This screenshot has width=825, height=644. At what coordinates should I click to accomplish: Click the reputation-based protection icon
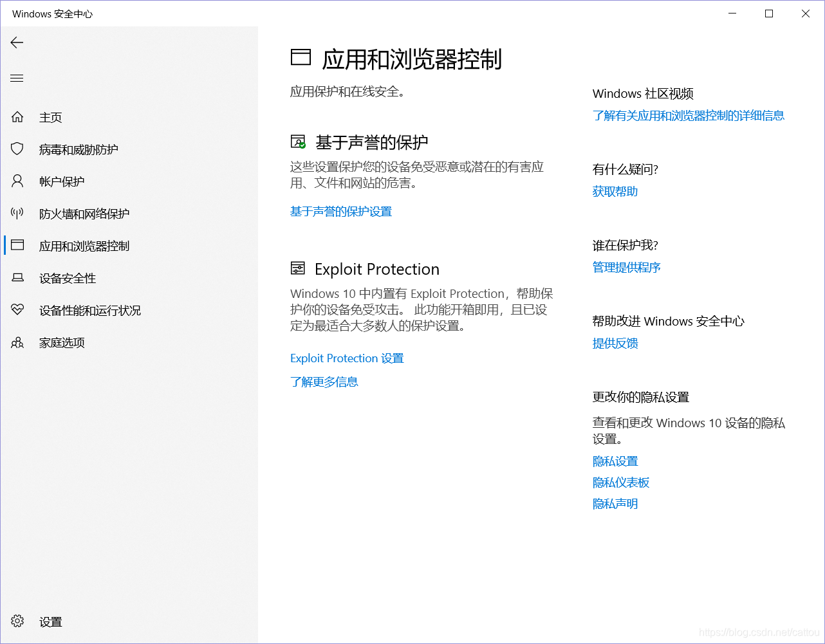(x=298, y=142)
